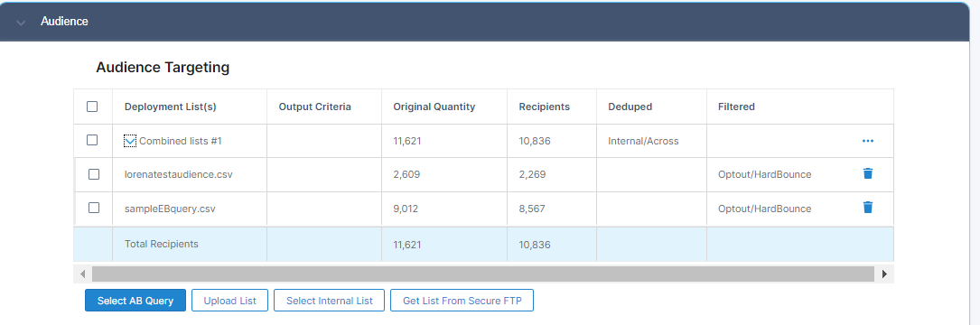Check the lorenatestaudience.csv checkbox

[94, 174]
